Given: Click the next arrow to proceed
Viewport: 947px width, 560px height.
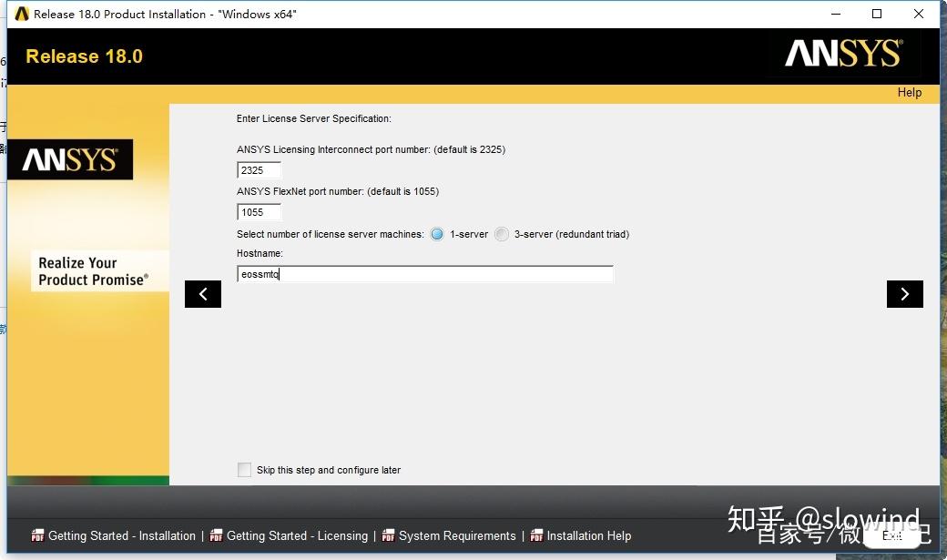Looking at the screenshot, I should (x=904, y=293).
